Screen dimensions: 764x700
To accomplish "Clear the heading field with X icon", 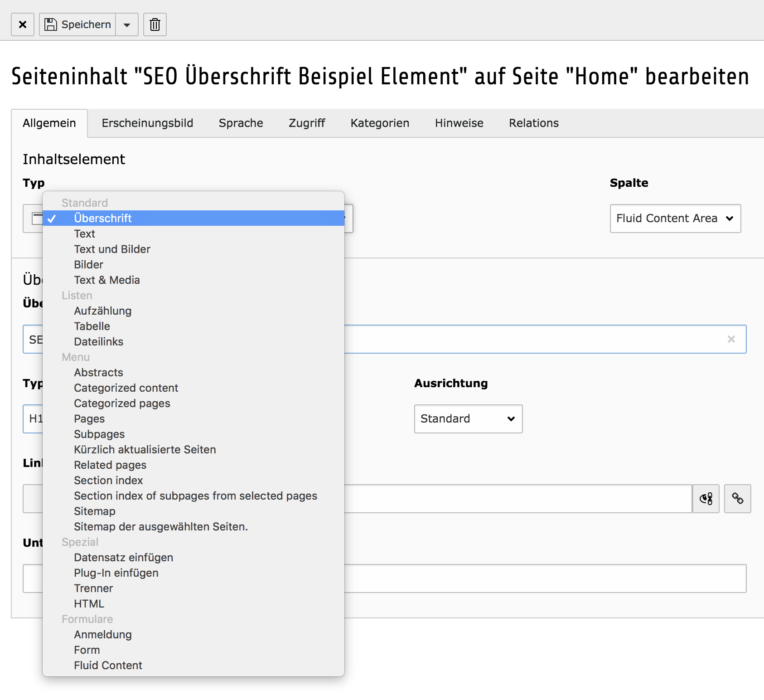I will pos(731,339).
